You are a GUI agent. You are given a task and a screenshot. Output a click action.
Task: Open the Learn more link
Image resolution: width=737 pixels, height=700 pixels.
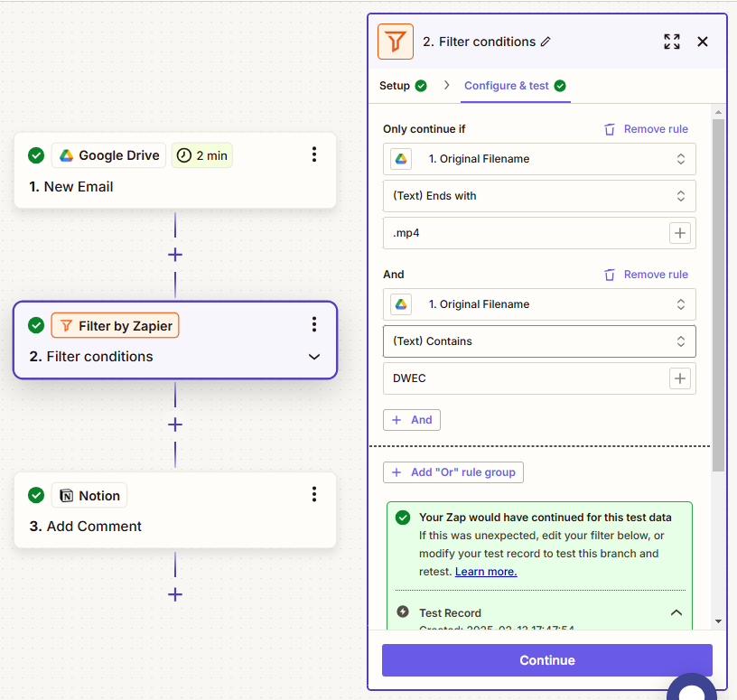(486, 572)
